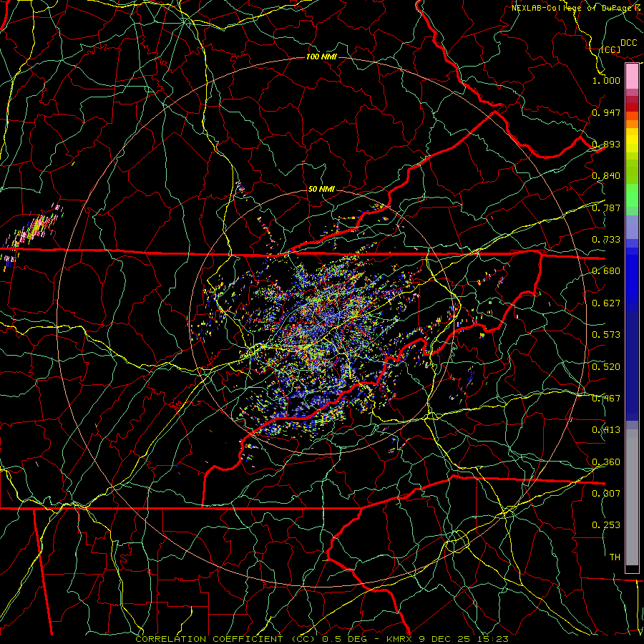Click the 50 NMI range ring label
The width and height of the screenshot is (644, 644).
pos(321,190)
